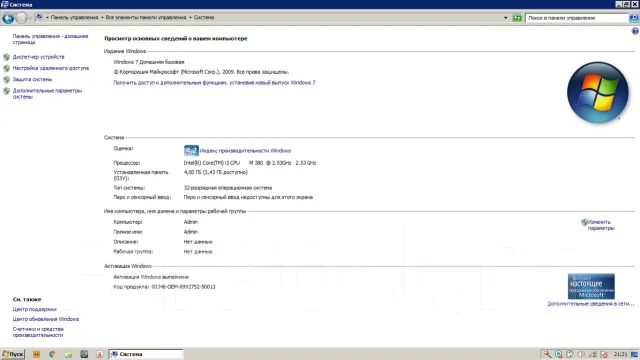Click the product code 00346-OEM text
This screenshot has height=360, width=640.
coord(183,287)
